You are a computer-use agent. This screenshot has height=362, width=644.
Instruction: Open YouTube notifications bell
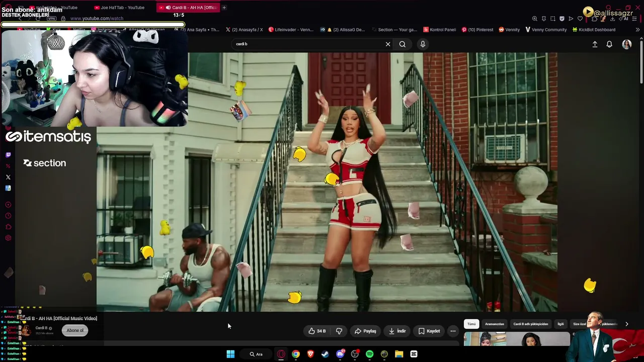609,44
